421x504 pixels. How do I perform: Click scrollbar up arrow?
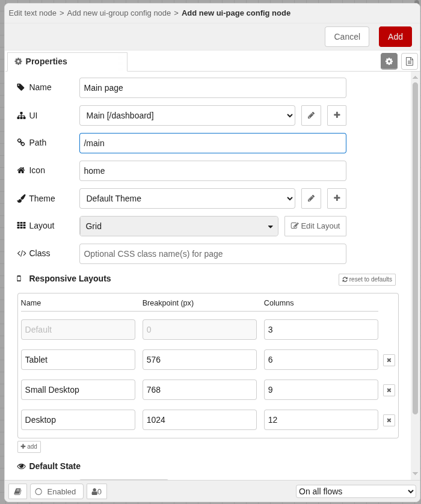coord(415,77)
